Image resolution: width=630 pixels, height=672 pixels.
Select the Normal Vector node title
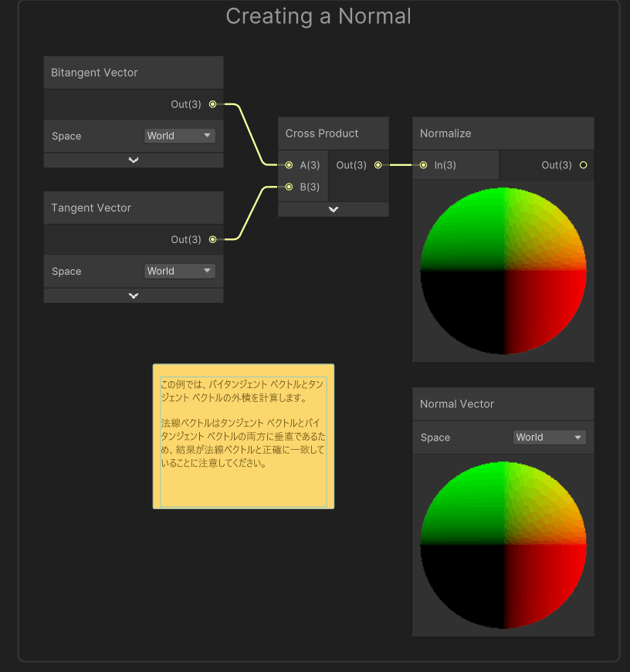coord(457,404)
